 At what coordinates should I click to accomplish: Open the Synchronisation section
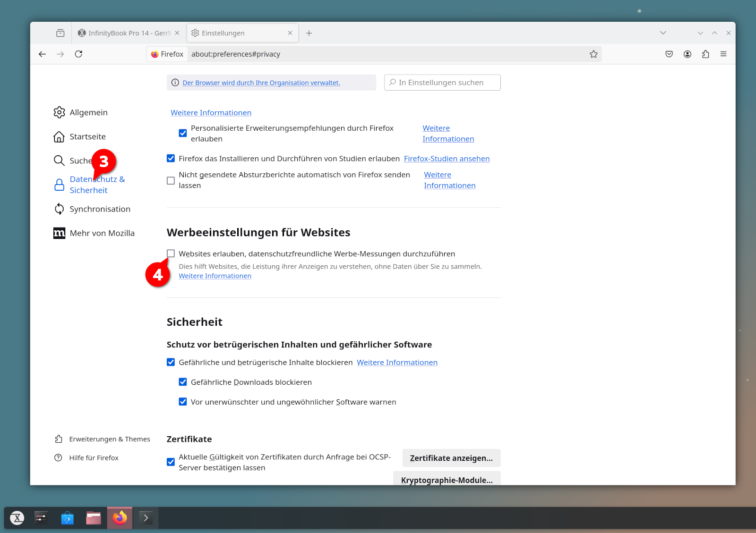92,209
